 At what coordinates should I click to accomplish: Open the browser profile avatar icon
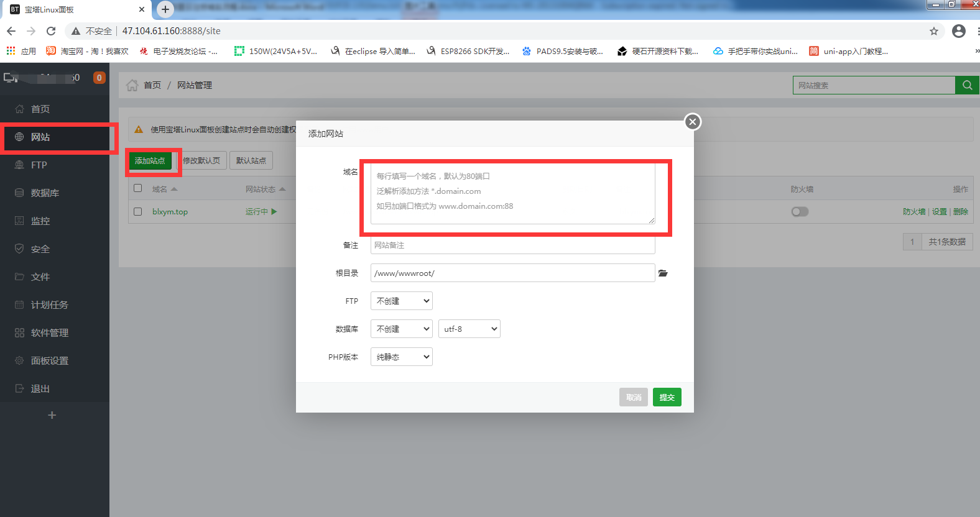(959, 31)
